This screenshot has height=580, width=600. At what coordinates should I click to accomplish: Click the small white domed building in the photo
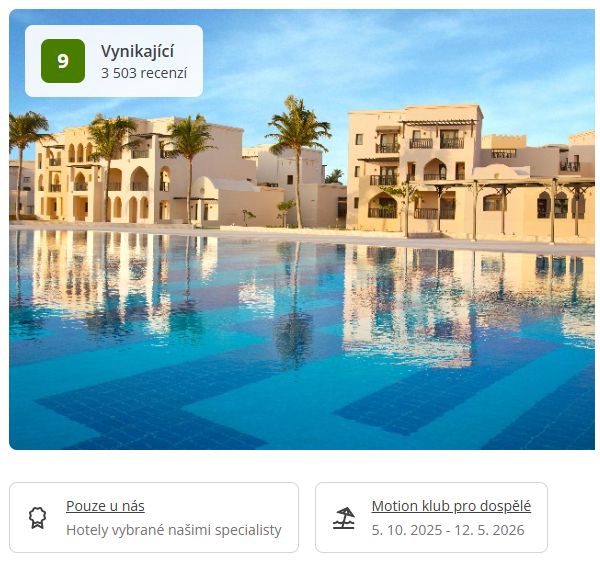pos(230,201)
